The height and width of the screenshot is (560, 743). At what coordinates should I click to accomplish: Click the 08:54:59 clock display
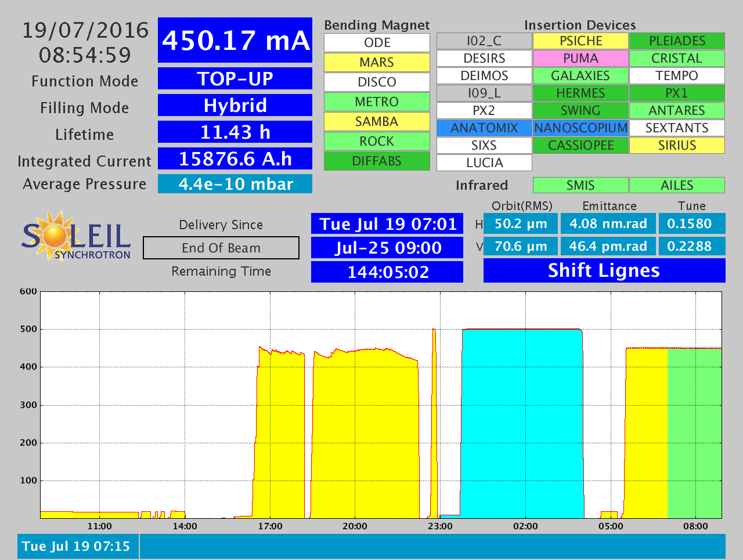tap(85, 55)
